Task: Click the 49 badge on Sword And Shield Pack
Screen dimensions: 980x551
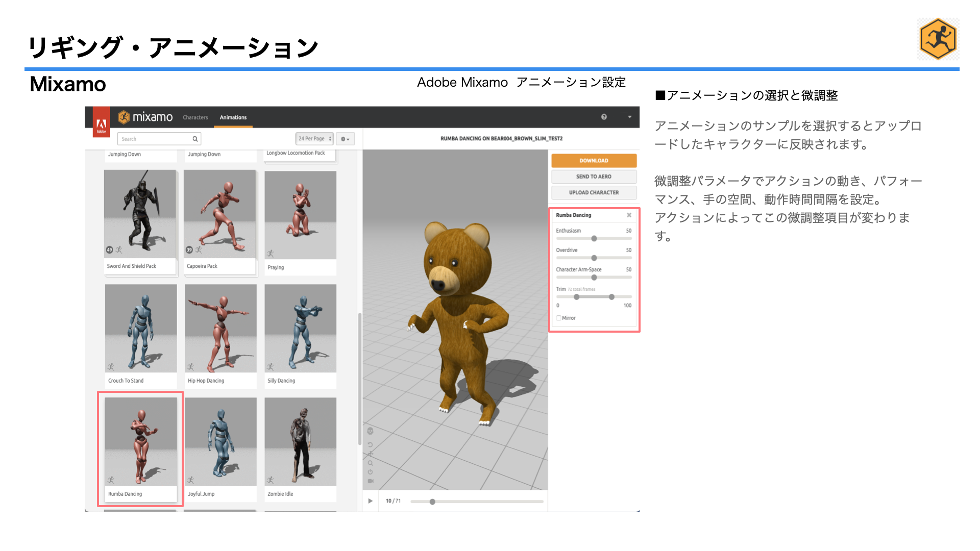Action: [x=109, y=250]
